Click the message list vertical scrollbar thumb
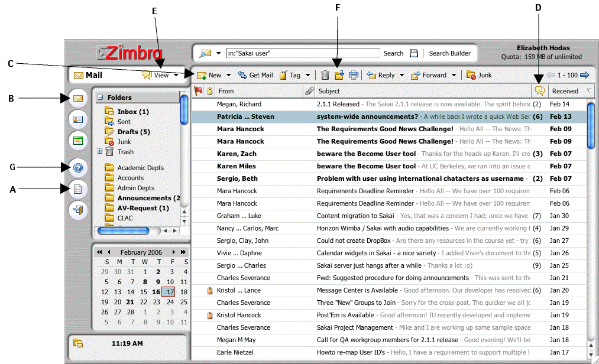The width and height of the screenshot is (599, 364). pyautogui.click(x=591, y=125)
